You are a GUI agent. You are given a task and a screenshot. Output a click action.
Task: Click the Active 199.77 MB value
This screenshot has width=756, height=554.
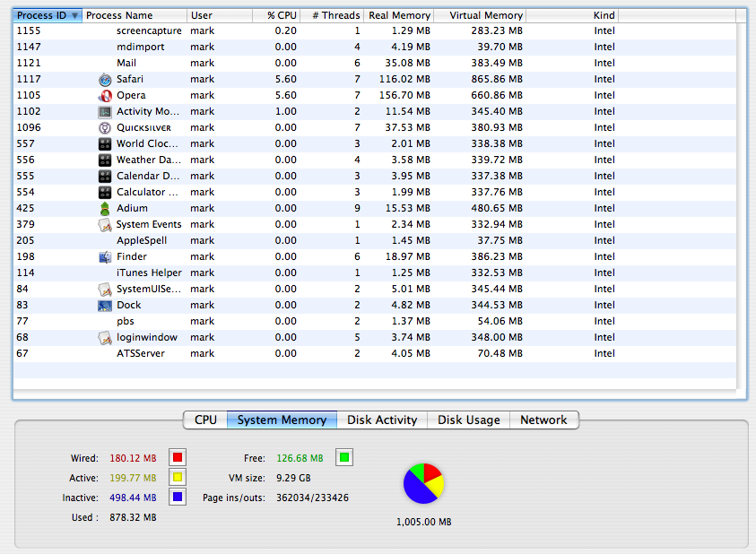tap(133, 478)
